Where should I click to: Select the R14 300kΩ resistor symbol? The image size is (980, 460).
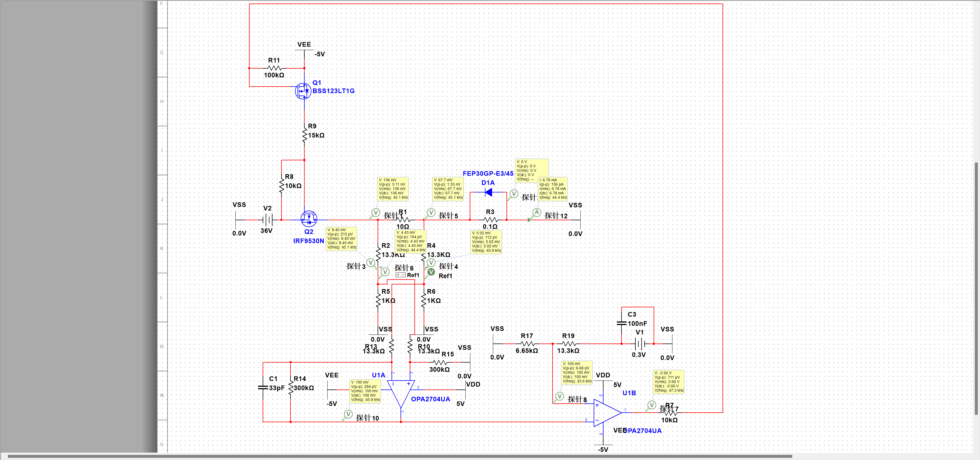tap(291, 388)
